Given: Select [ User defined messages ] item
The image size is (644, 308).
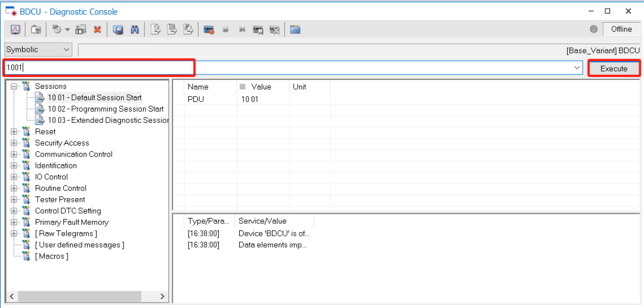Looking at the screenshot, I should [x=80, y=245].
